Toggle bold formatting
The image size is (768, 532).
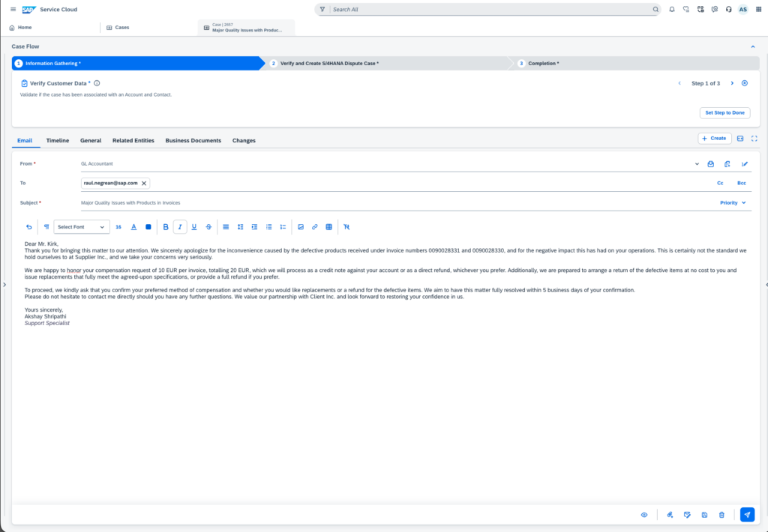(x=166, y=226)
